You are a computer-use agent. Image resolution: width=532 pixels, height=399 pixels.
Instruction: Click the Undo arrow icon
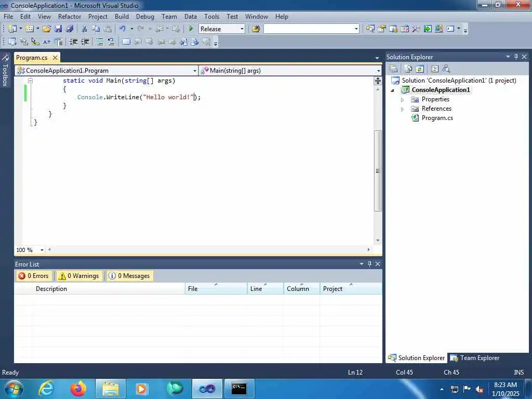pyautogui.click(x=123, y=29)
